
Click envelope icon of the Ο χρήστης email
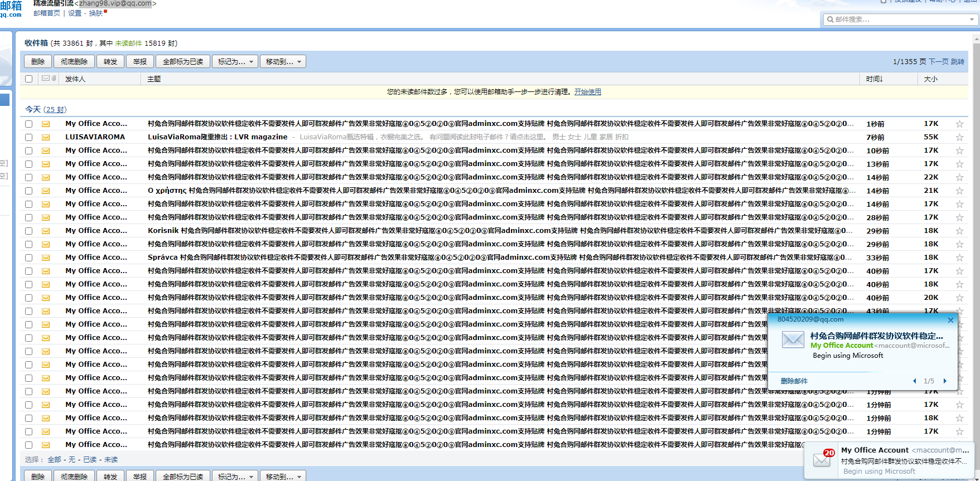tap(46, 191)
